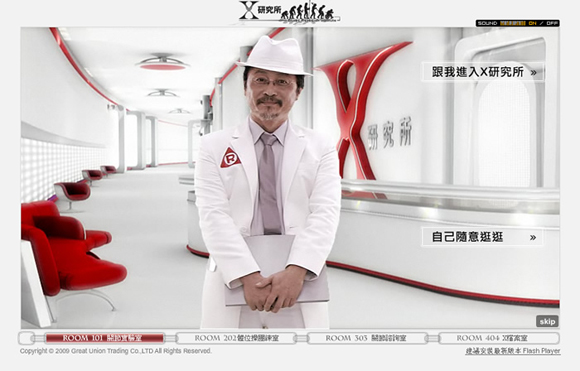Click the small rounded box left of ROOM 101
This screenshot has width=580, height=371.
tap(27, 338)
